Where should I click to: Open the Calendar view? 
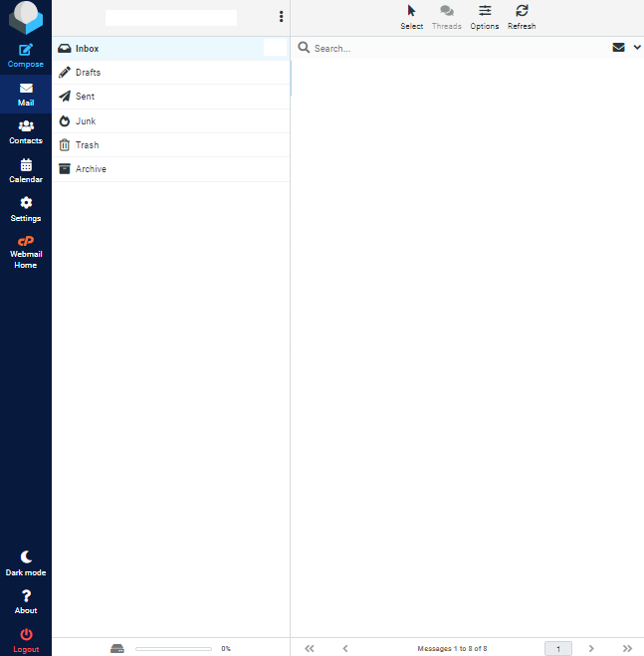[26, 165]
